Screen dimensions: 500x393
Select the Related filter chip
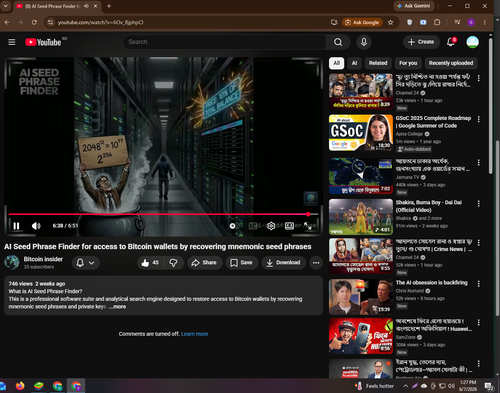coord(378,63)
